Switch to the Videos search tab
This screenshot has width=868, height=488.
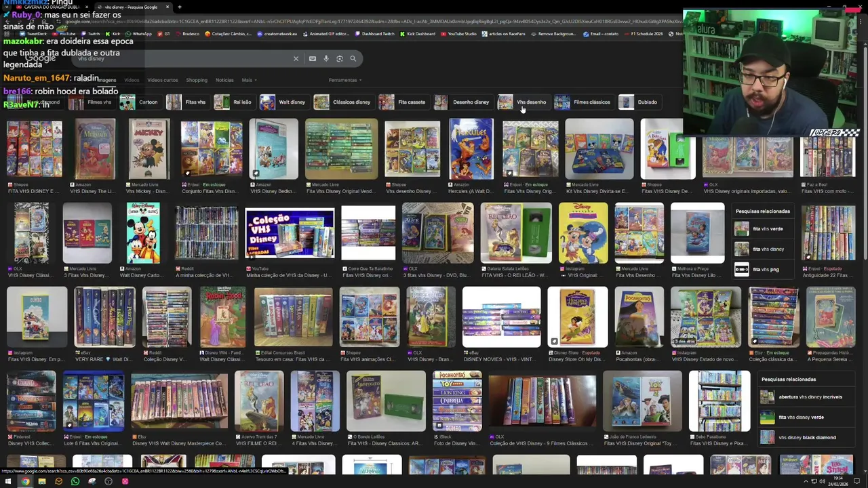coord(132,80)
